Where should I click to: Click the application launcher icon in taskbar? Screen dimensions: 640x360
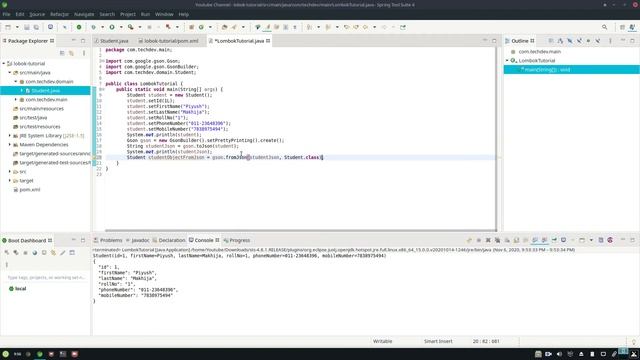point(5,354)
